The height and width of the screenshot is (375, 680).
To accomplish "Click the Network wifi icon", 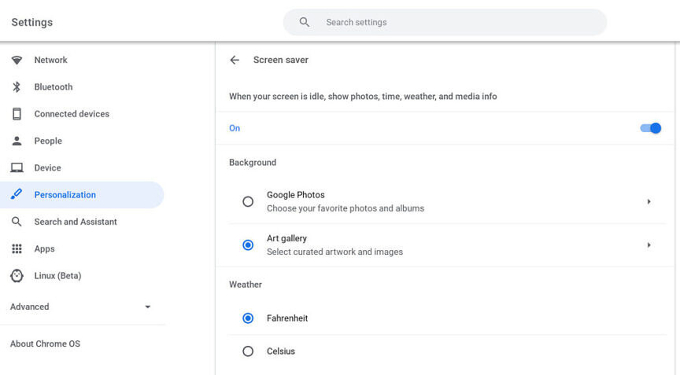I will 16,60.
